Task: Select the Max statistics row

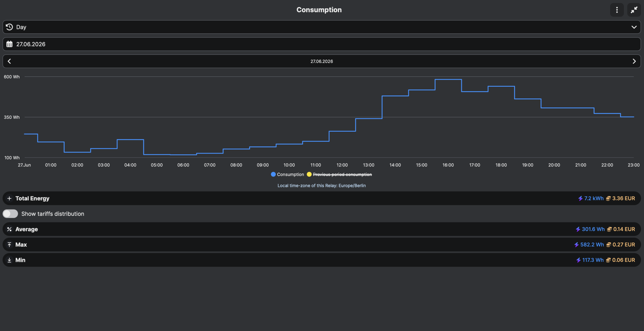Action: click(322, 245)
